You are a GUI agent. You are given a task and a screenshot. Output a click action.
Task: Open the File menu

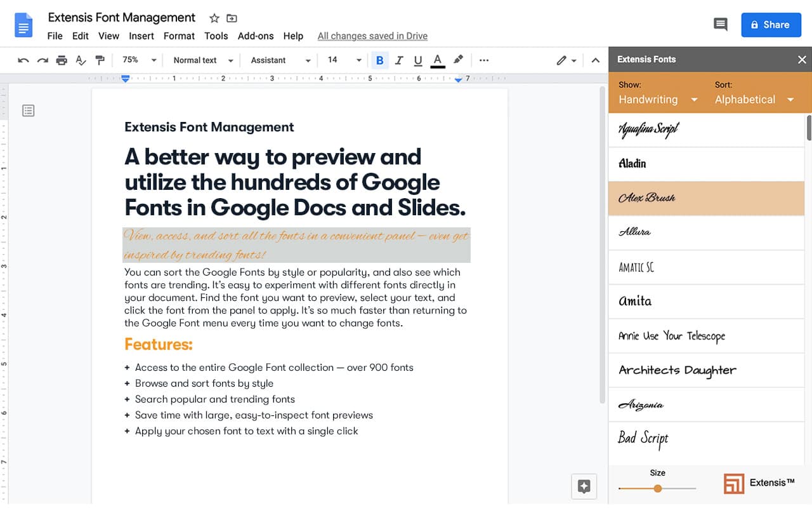(x=55, y=36)
